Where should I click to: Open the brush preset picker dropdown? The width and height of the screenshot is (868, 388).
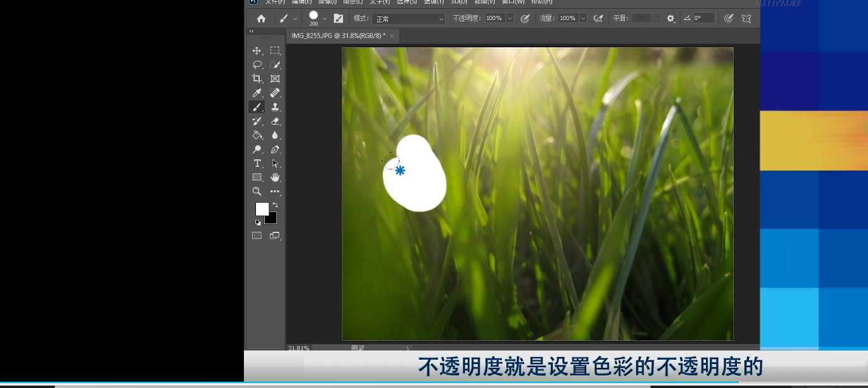coord(325,19)
